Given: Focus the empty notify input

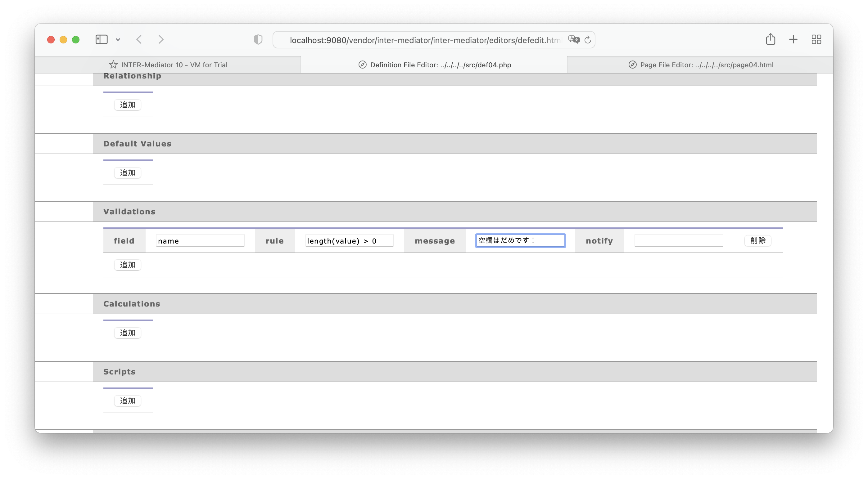Looking at the screenshot, I should pyautogui.click(x=679, y=241).
